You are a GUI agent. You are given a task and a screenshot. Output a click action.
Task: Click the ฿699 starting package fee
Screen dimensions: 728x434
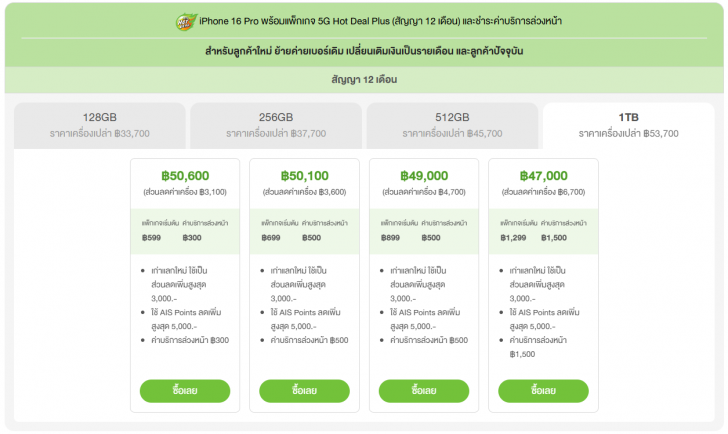(272, 237)
